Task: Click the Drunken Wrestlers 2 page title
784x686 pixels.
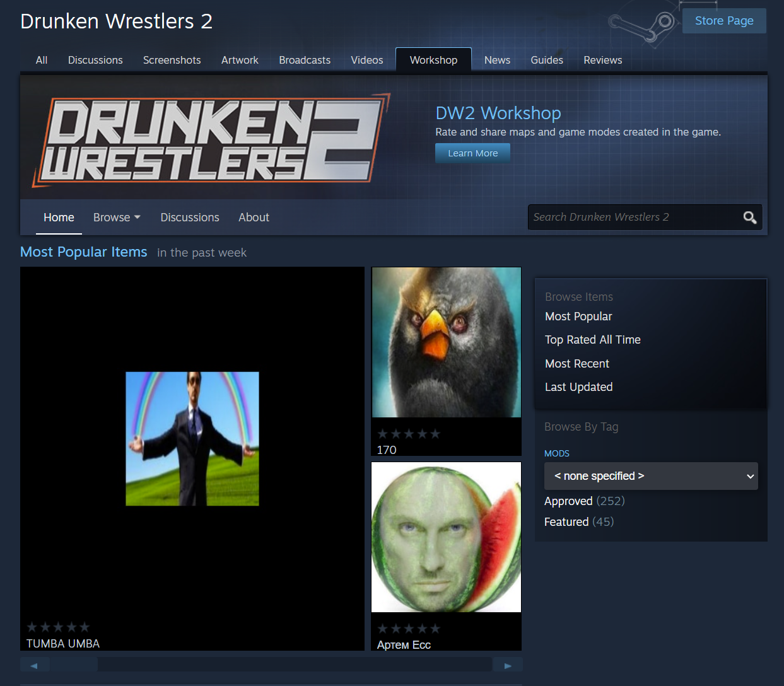Action: [x=117, y=21]
